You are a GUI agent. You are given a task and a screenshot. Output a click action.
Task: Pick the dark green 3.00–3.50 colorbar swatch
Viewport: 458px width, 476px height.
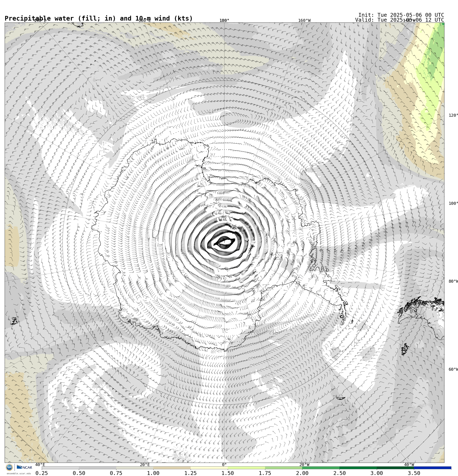(395, 468)
